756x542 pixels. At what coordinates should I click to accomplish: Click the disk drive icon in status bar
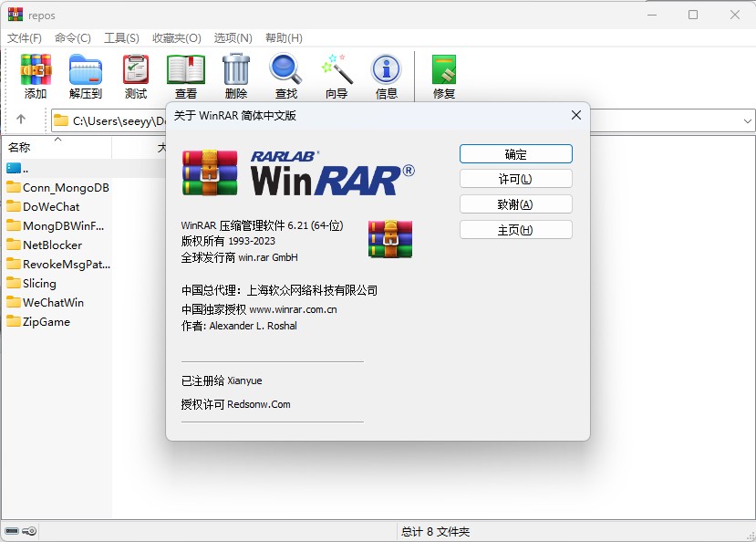(x=12, y=531)
